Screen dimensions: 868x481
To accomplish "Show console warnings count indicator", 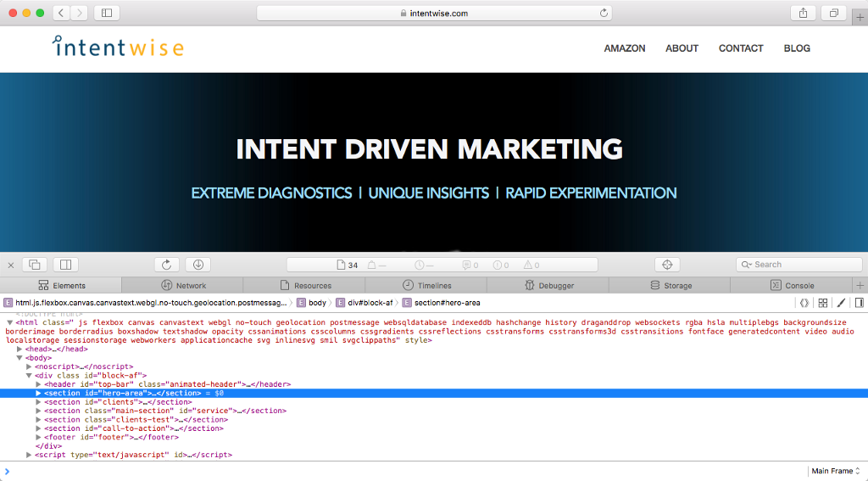I will [x=531, y=265].
